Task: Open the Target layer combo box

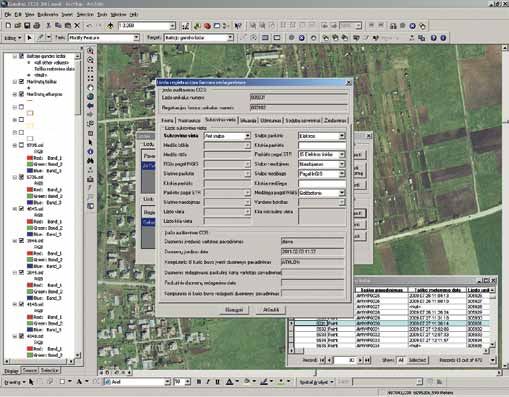Action: (230, 38)
